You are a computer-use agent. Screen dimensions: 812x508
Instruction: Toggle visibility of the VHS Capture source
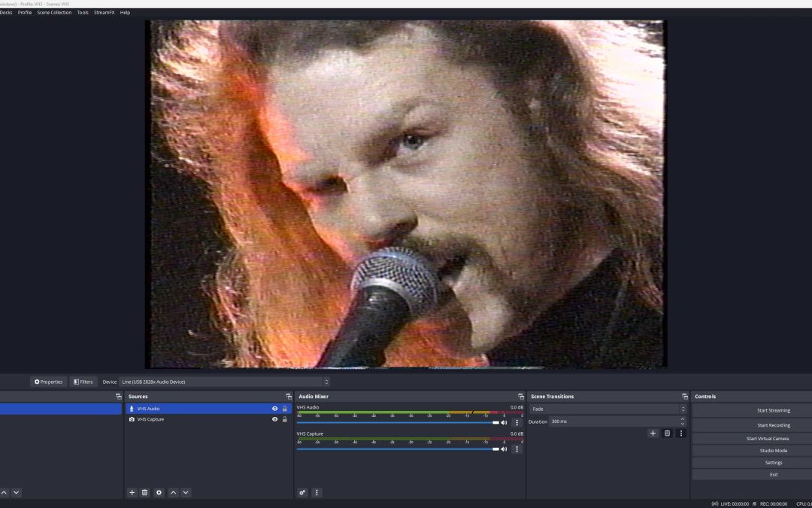pos(274,419)
